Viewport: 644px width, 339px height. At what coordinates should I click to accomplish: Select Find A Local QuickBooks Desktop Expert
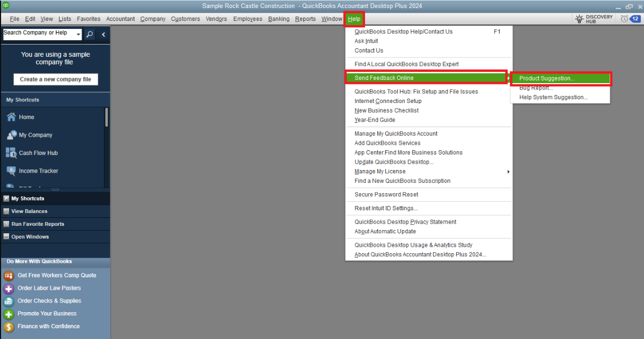click(x=429, y=64)
